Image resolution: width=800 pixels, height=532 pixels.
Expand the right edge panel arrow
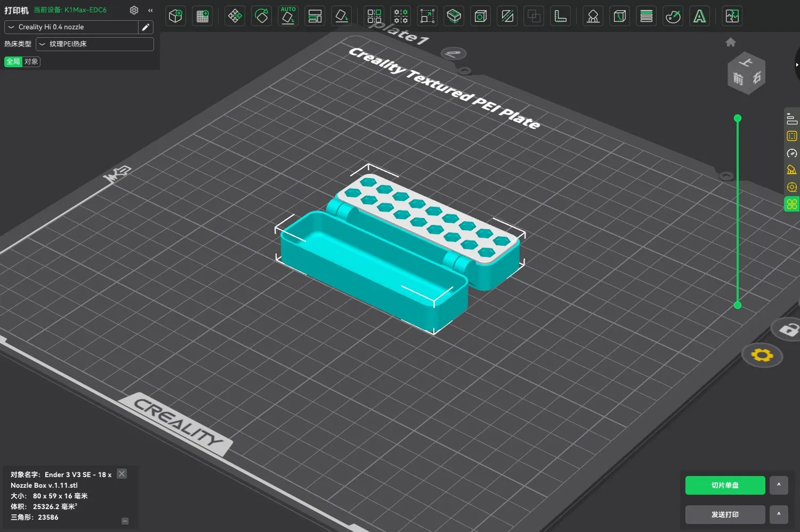point(797,65)
